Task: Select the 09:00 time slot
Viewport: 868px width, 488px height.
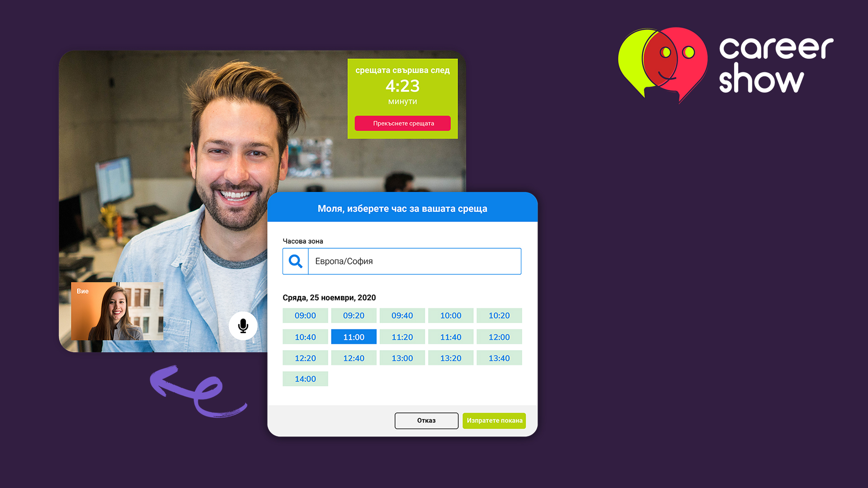Action: (305, 315)
